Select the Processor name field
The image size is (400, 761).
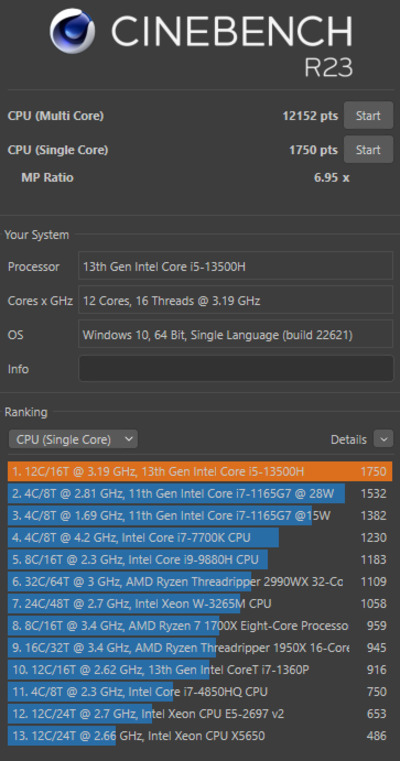point(236,266)
